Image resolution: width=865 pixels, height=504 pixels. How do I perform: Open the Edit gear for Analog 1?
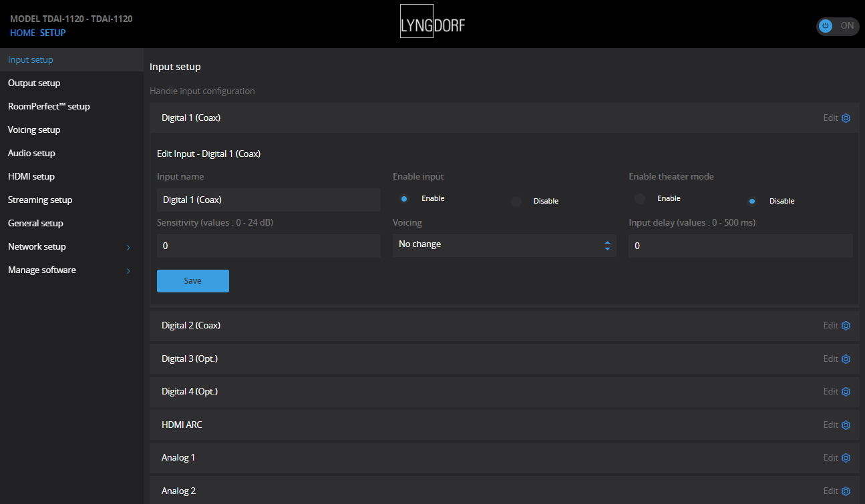point(846,457)
